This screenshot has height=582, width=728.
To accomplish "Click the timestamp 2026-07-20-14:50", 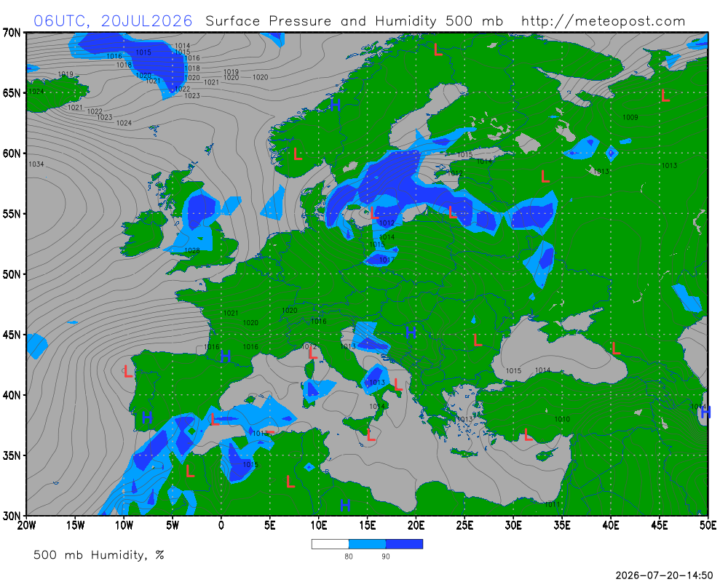I will 664,575.
